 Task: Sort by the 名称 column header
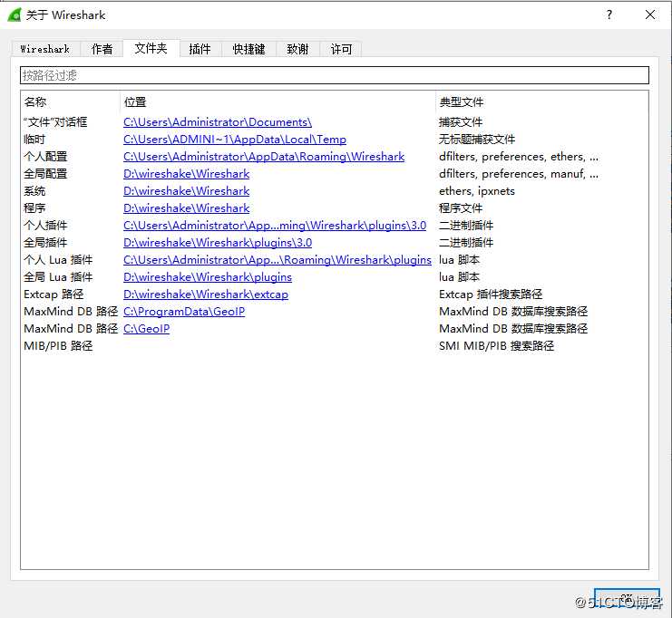tap(71, 101)
